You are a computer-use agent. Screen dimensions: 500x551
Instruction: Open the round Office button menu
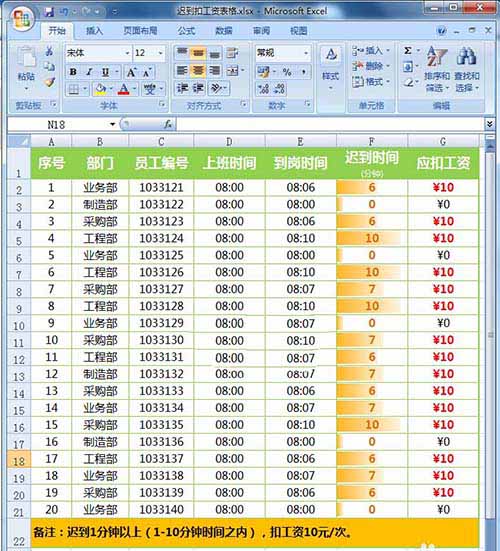[22, 19]
